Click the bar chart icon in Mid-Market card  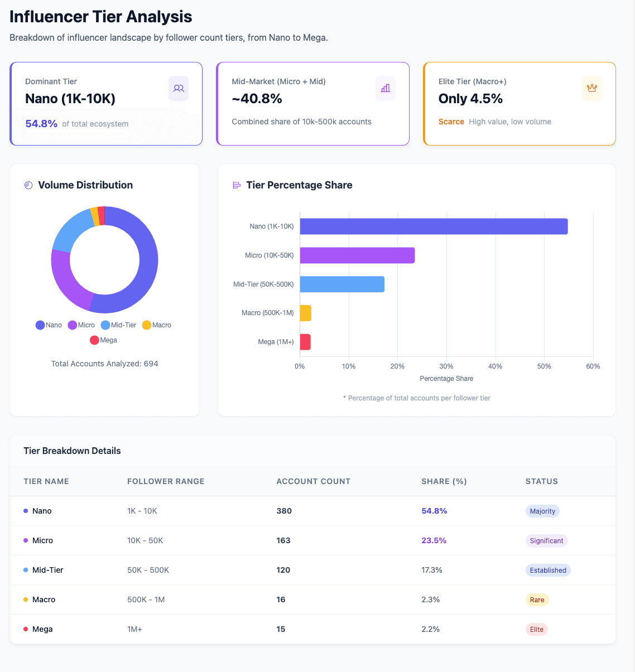click(385, 88)
